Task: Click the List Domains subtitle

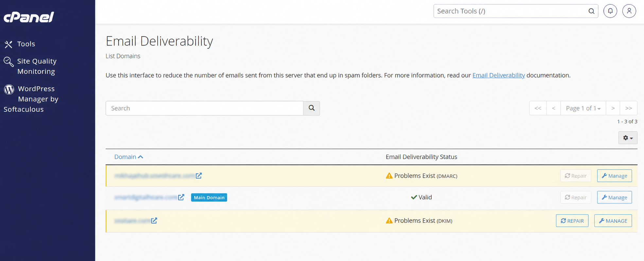Action: (x=123, y=56)
